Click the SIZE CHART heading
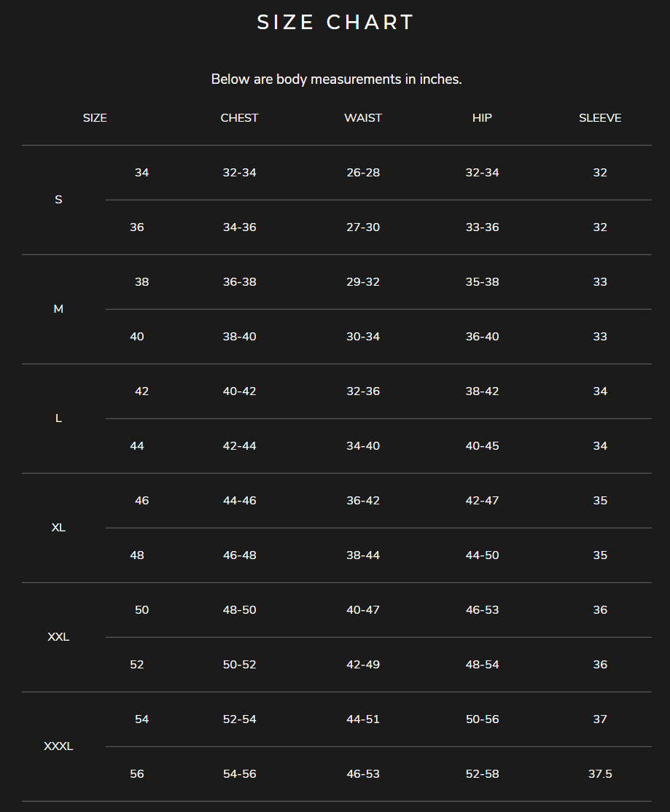The width and height of the screenshot is (670, 812). pyautogui.click(x=335, y=23)
